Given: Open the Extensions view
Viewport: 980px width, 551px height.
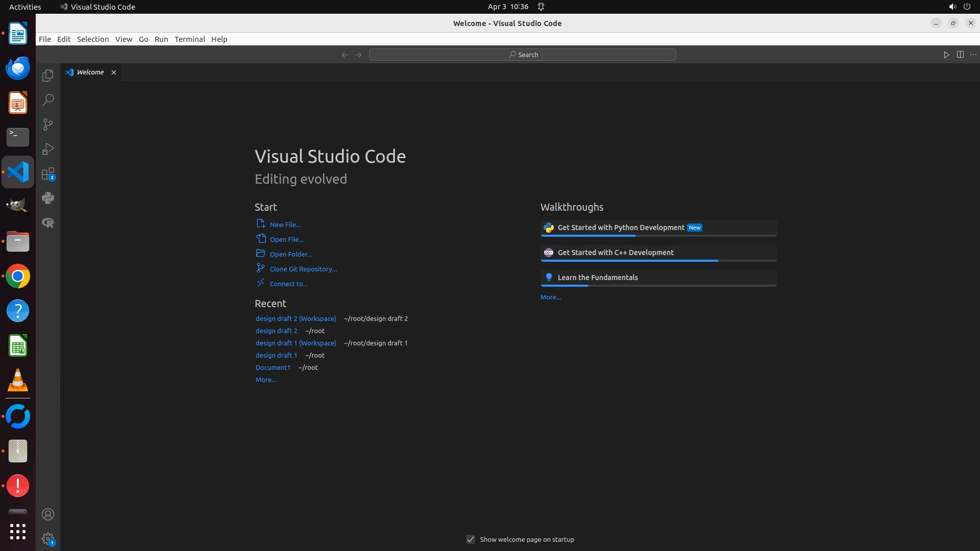Looking at the screenshot, I should point(48,174).
